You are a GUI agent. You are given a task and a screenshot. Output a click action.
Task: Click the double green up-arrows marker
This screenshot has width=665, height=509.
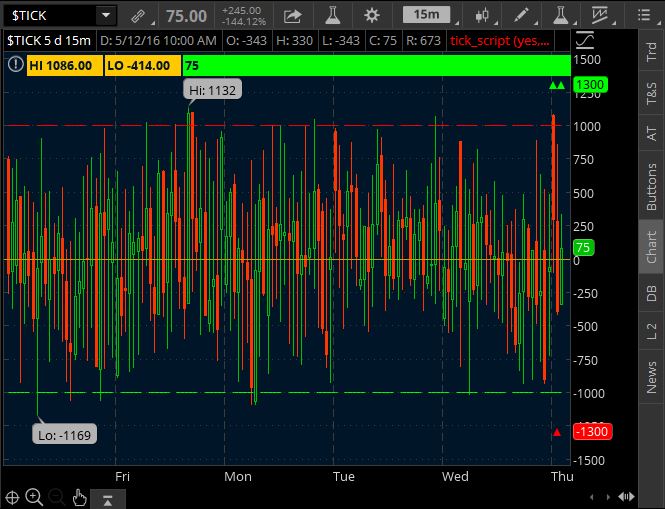(x=557, y=86)
